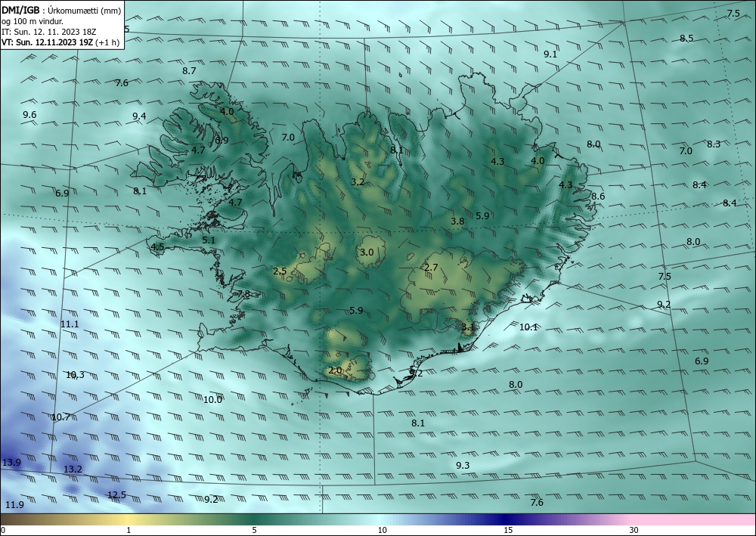The height and width of the screenshot is (536, 756).
Task: Click the '8.3' value on the map
Action: click(x=714, y=144)
